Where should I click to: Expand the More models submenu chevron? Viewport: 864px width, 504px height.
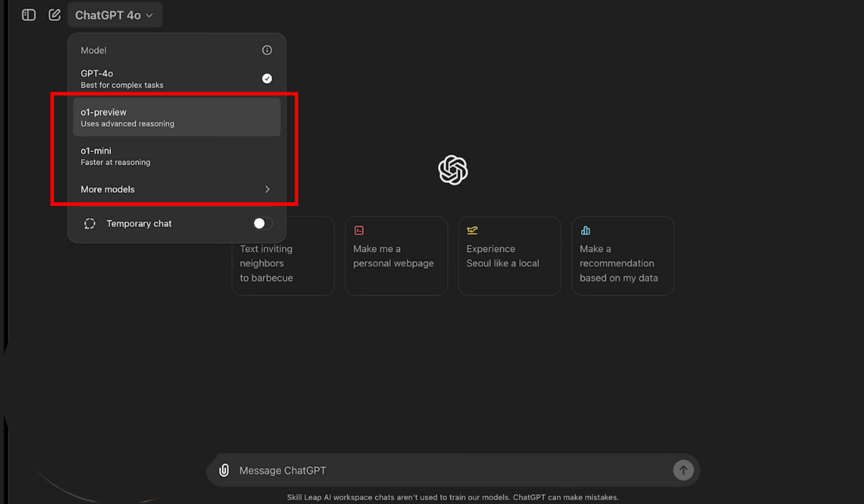click(x=267, y=189)
